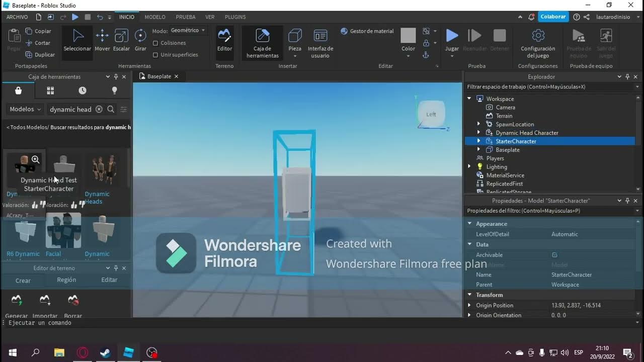Click Cortar in clipboard group
Viewport: 644px width, 362px height.
pyautogui.click(x=38, y=43)
